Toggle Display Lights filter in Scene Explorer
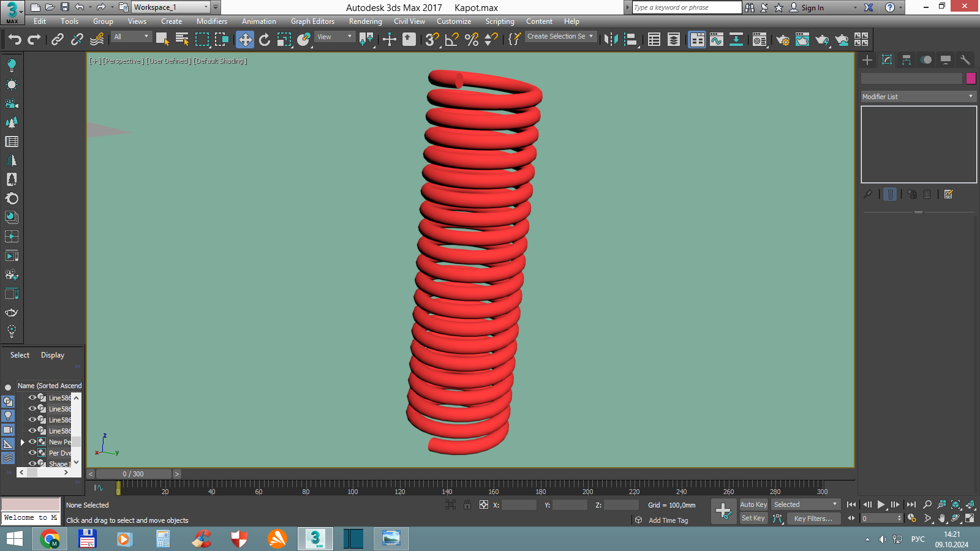This screenshot has width=980, height=551. tap(8, 416)
